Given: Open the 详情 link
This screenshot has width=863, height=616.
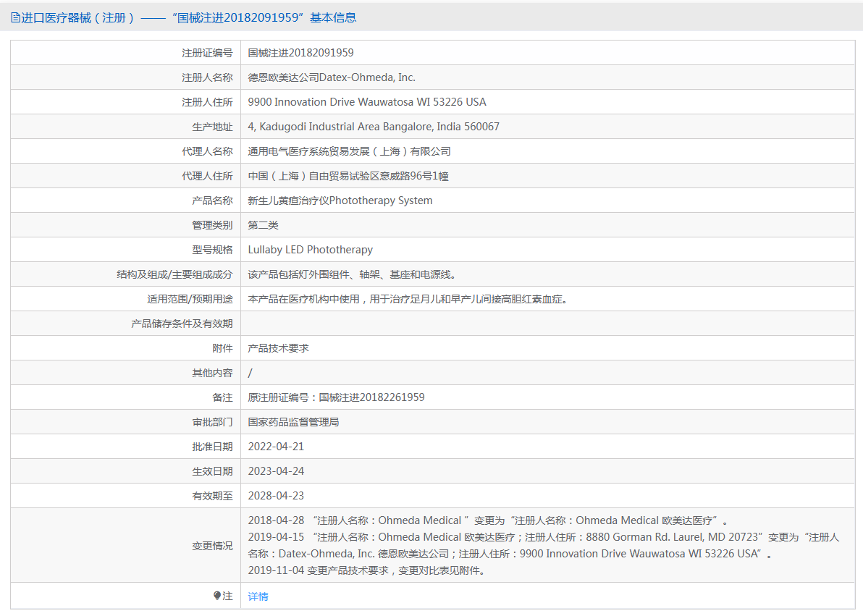Looking at the screenshot, I should click(258, 596).
